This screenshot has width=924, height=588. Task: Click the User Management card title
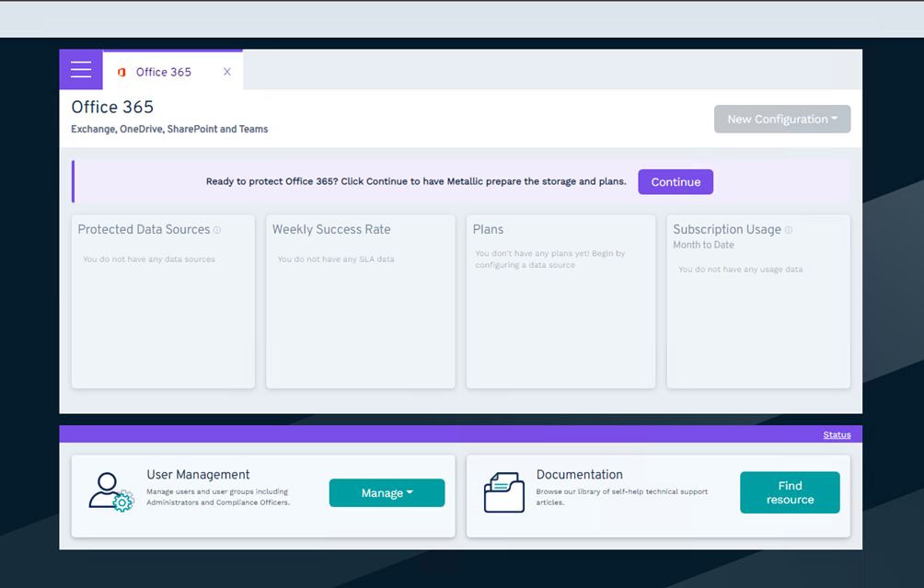pos(198,475)
